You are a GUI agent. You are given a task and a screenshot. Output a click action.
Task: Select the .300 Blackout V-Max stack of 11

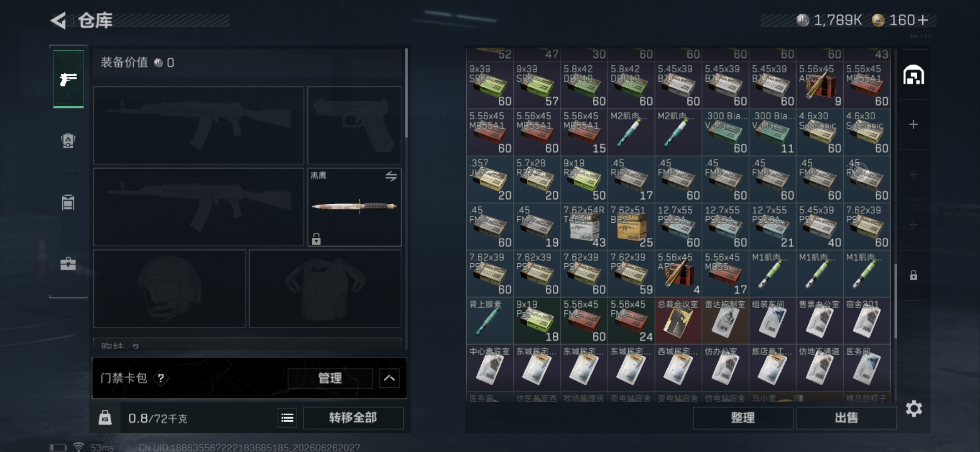[x=773, y=132]
